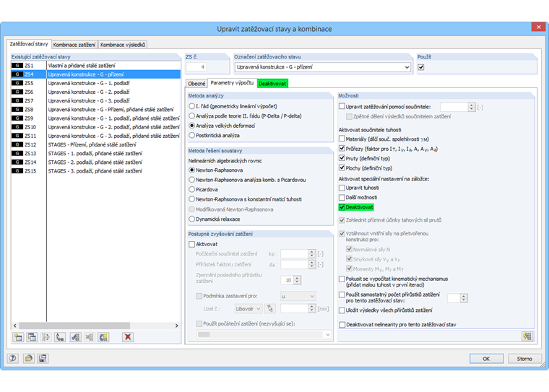Screen dimensions: 549x392
Task: Click the select-all checkmark list icon
Action: (75, 337)
